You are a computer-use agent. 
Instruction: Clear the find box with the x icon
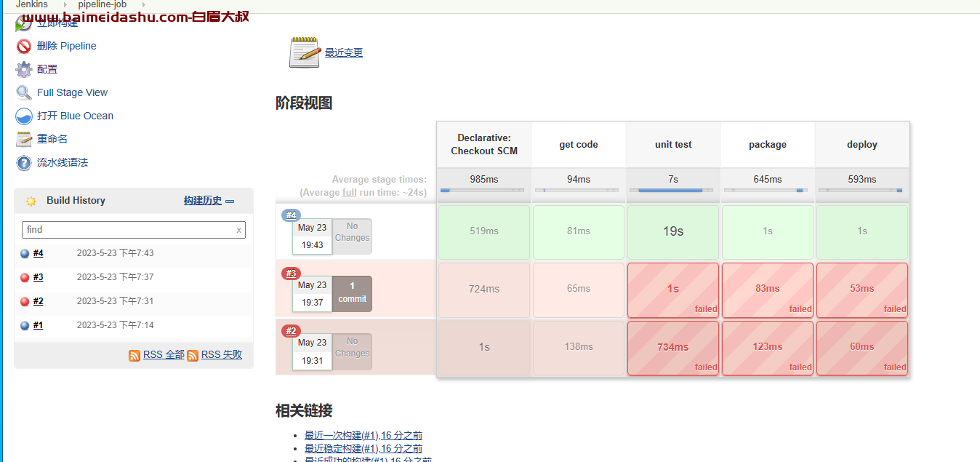tap(238, 230)
